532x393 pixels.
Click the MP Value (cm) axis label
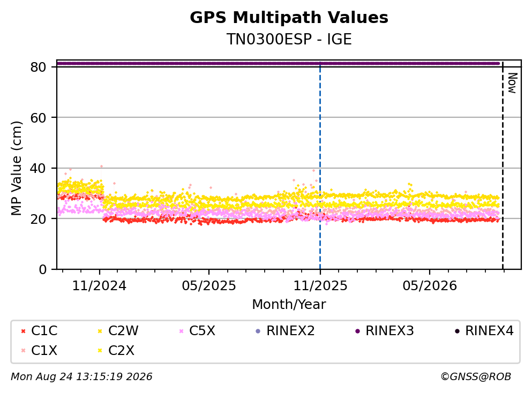click(16, 168)
